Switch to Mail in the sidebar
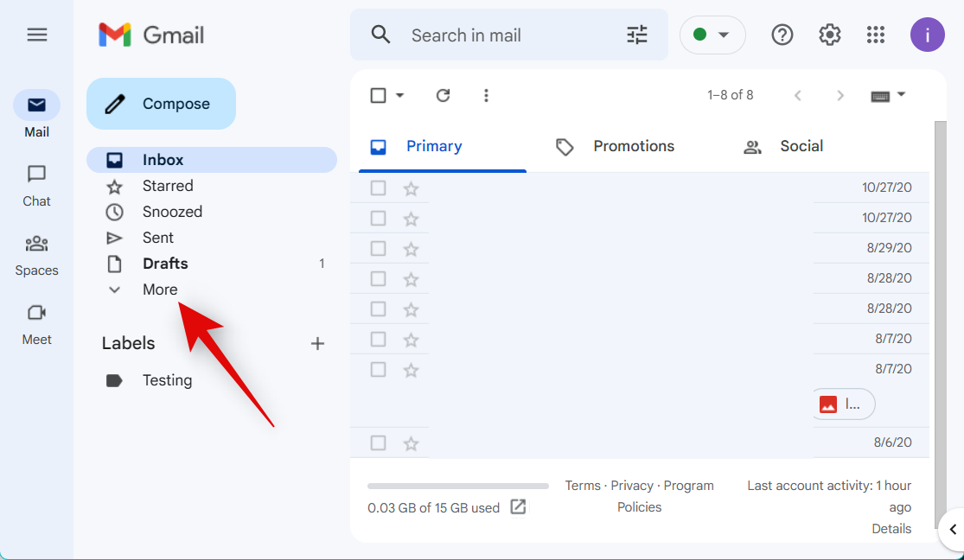Screen dimensions: 964x560 point(37,114)
